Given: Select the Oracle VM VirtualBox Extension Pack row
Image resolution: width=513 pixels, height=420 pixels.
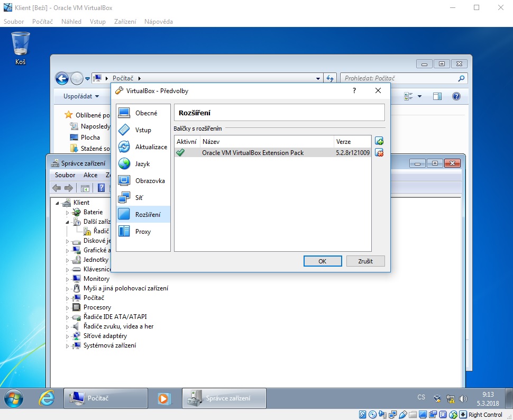Looking at the screenshot, I should tap(253, 153).
